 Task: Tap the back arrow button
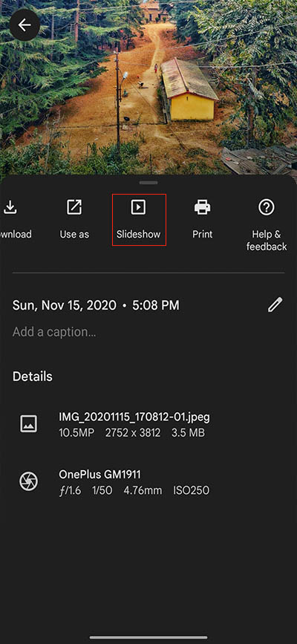(25, 25)
